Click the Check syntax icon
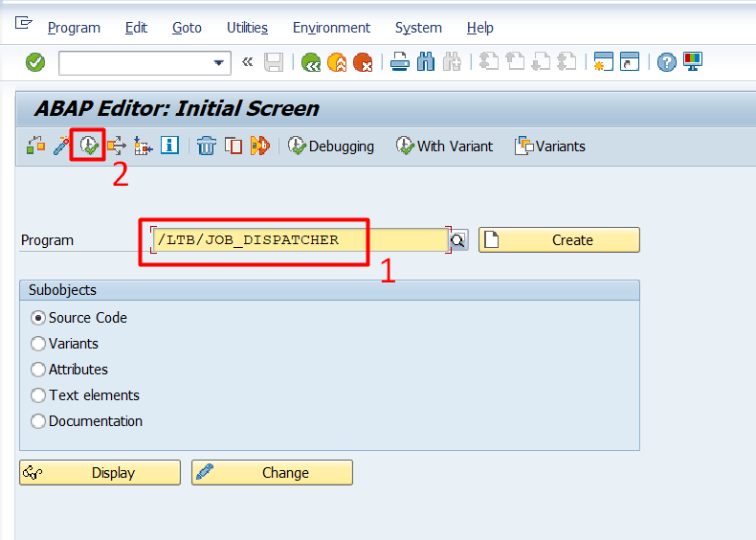 tap(35, 146)
